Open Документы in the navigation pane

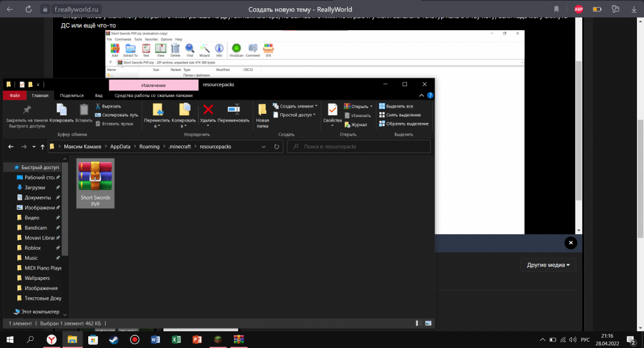pyautogui.click(x=38, y=197)
